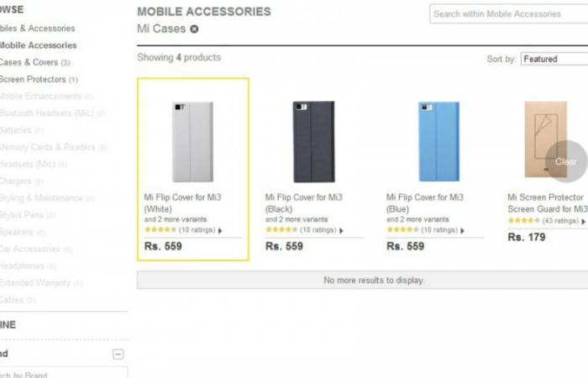Image resolution: width=588 pixels, height=378 pixels.
Task: Click the blue Mi Flip Cover thumbnail
Action: click(434, 140)
